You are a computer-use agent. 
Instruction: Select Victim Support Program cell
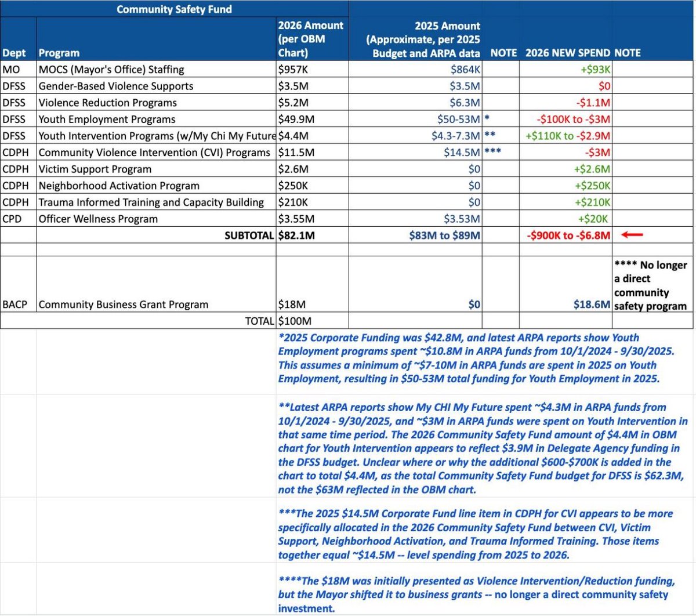pyautogui.click(x=157, y=169)
